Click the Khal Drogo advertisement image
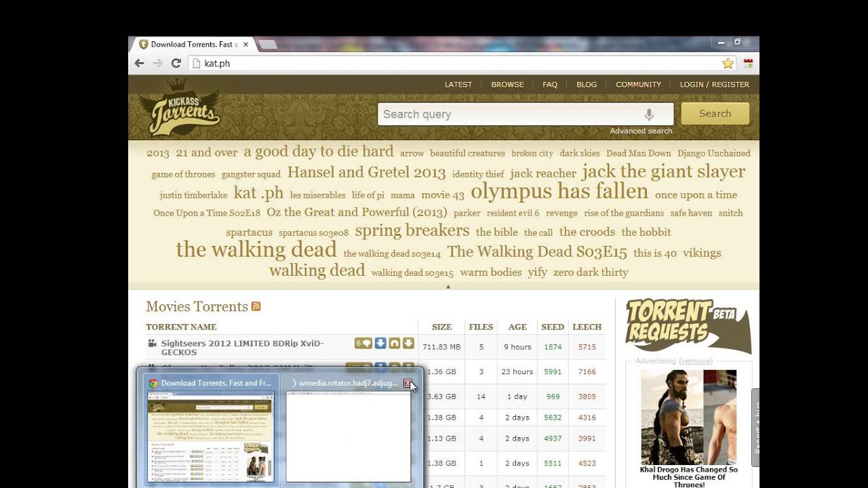Screen dimensions: 868x488 [688, 416]
